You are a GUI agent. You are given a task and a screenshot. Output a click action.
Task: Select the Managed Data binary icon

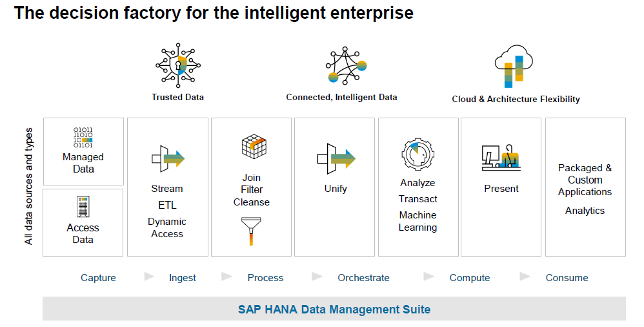(83, 138)
